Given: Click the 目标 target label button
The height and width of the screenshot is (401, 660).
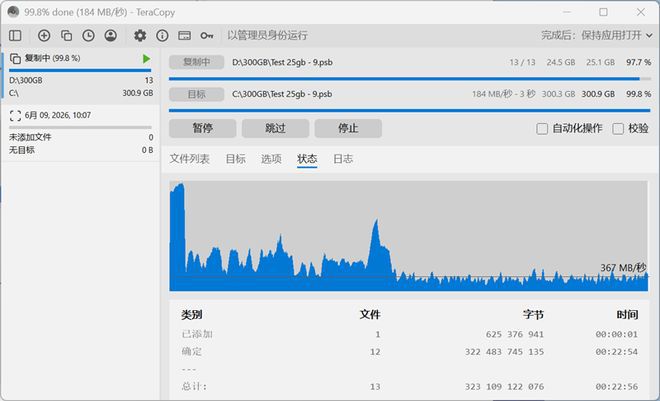Looking at the screenshot, I should (x=197, y=94).
